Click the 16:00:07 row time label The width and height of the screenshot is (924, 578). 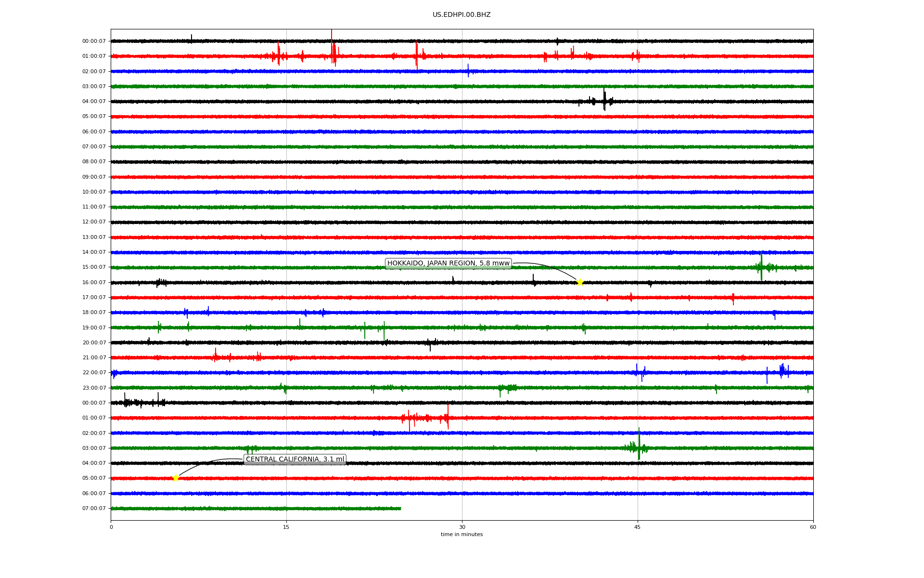94,282
